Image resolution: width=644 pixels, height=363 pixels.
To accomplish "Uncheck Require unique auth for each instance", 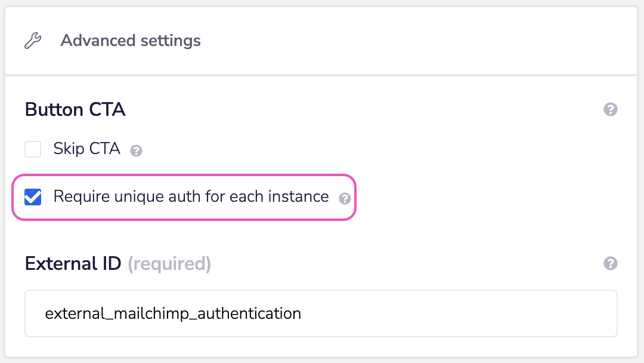I will 33,196.
